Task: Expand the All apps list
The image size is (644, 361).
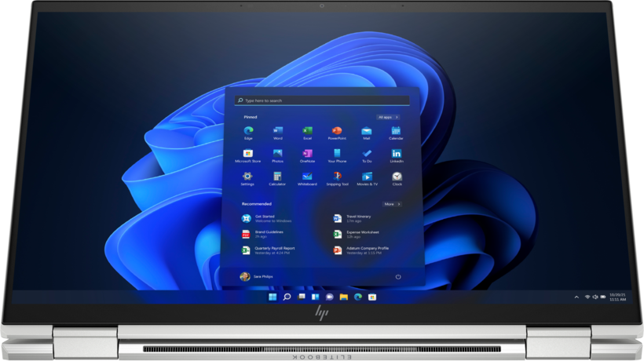Action: click(x=389, y=117)
